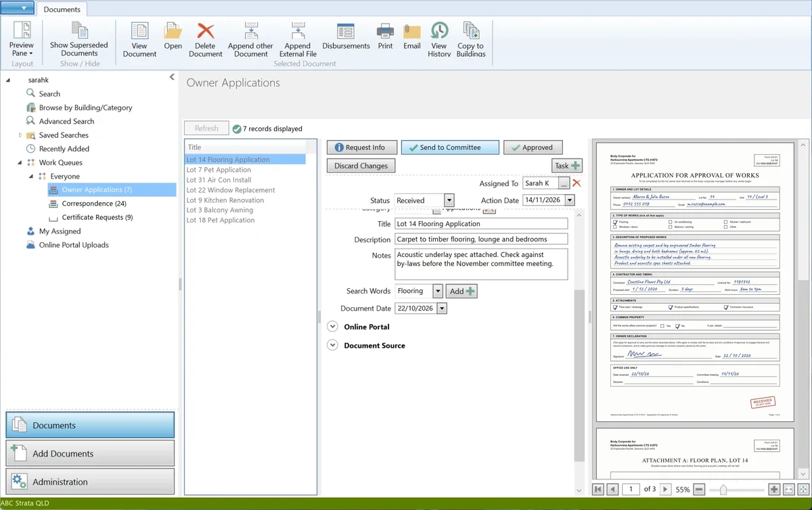Click in the Notes text box

click(481, 264)
